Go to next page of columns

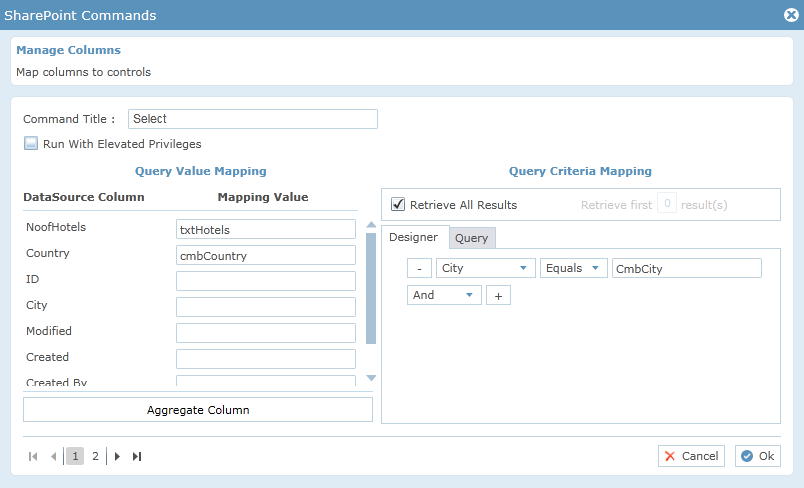[117, 456]
